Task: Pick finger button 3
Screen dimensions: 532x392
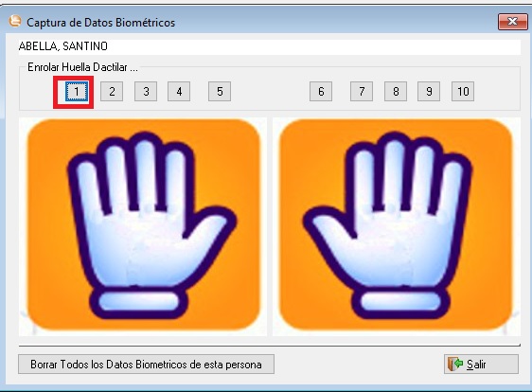Action: point(146,91)
